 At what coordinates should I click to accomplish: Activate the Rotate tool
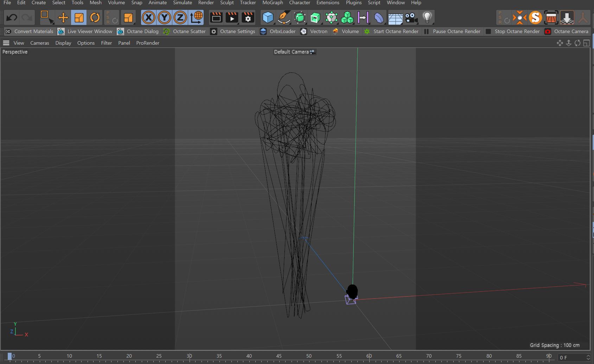pos(95,18)
